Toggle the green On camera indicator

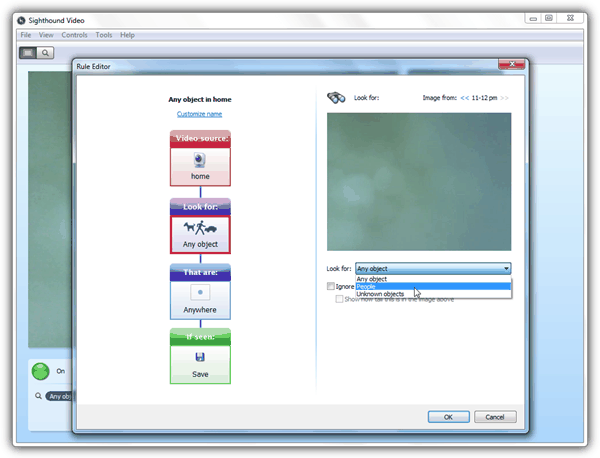click(41, 371)
